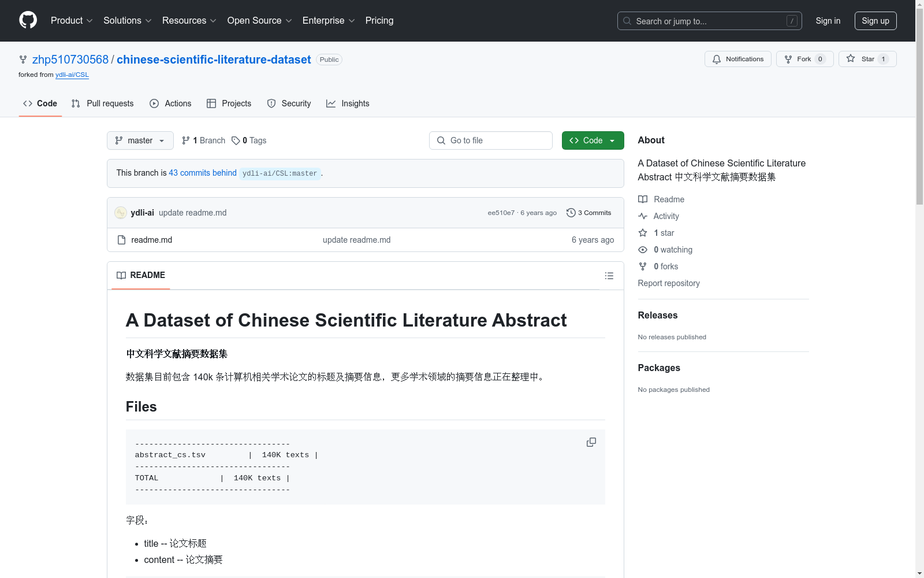Viewport: 924px width, 578px height.
Task: Open zhp510730568 user profile link
Action: pos(70,60)
